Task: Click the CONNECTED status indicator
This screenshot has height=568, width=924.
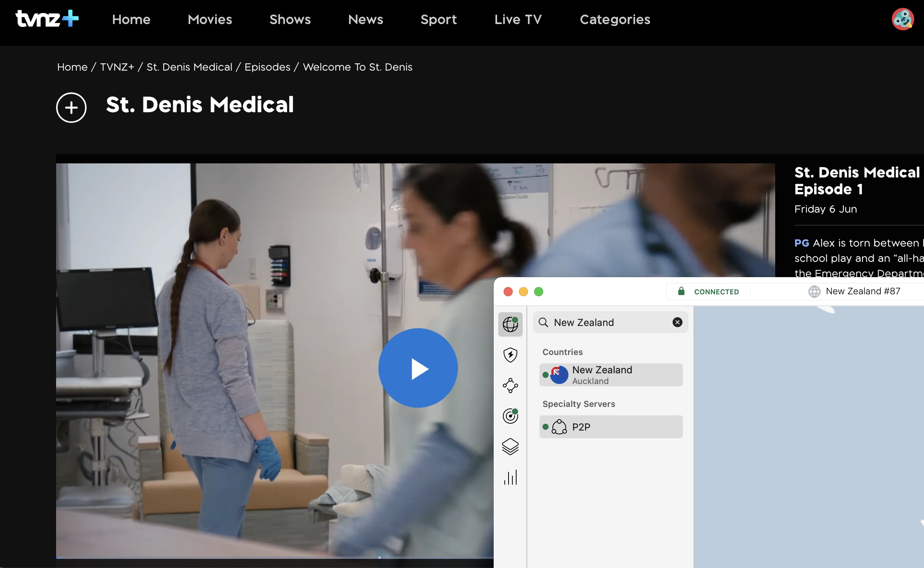Action: click(x=716, y=292)
